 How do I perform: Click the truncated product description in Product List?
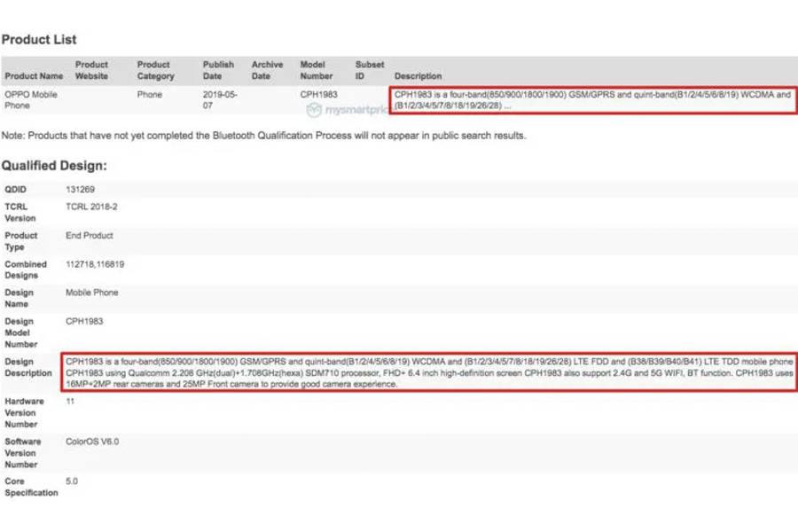[x=593, y=100]
